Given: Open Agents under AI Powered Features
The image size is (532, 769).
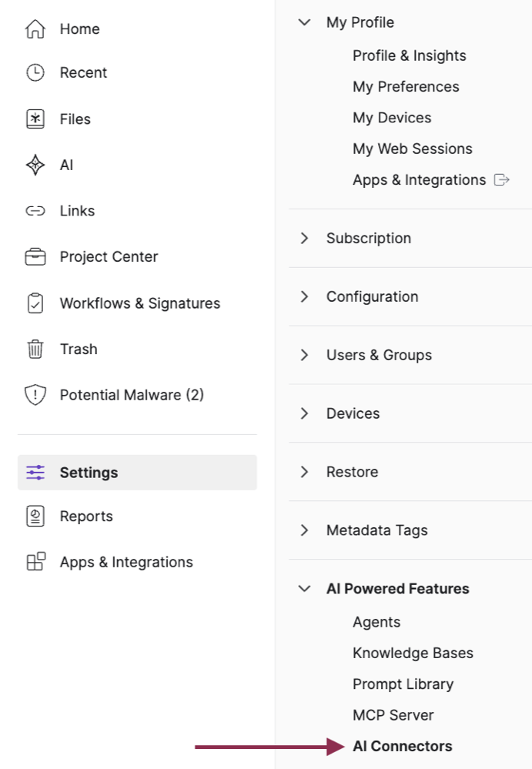Looking at the screenshot, I should tap(376, 622).
